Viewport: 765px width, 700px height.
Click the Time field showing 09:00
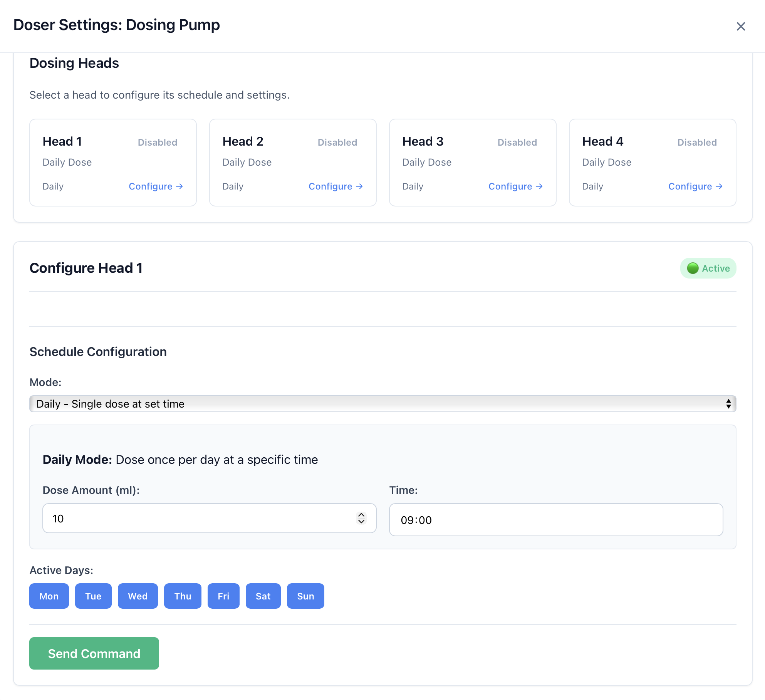tap(555, 520)
